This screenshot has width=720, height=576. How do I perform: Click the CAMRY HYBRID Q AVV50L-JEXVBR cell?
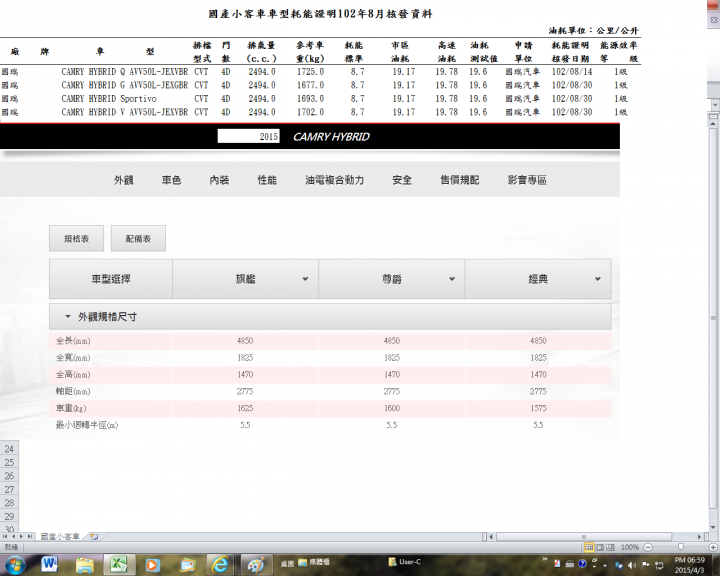124,72
